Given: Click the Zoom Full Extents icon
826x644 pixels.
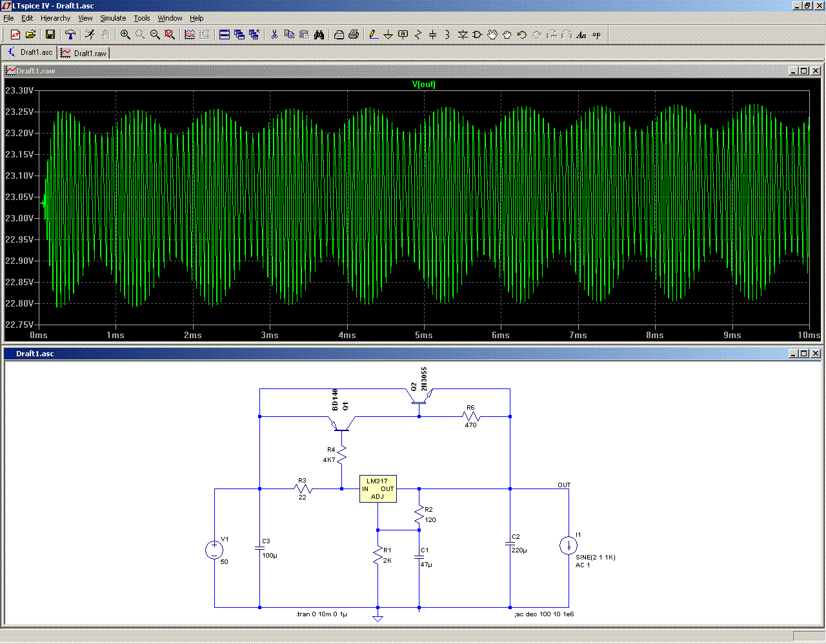Looking at the screenshot, I should tap(170, 35).
